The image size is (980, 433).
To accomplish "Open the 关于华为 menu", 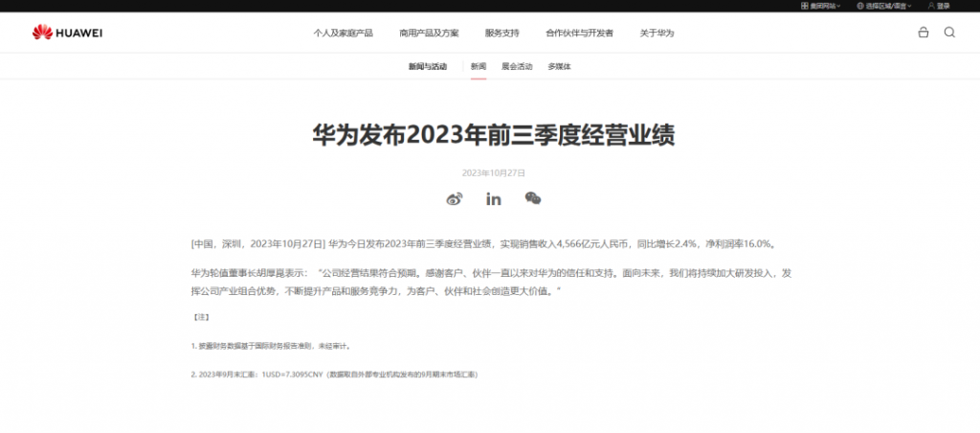I will coord(657,34).
